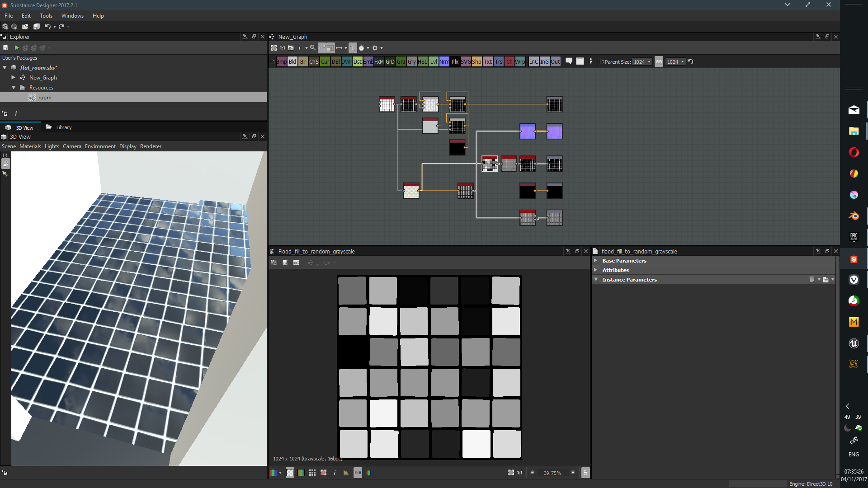Toggle the width-height size link button

pyautogui.click(x=659, y=62)
